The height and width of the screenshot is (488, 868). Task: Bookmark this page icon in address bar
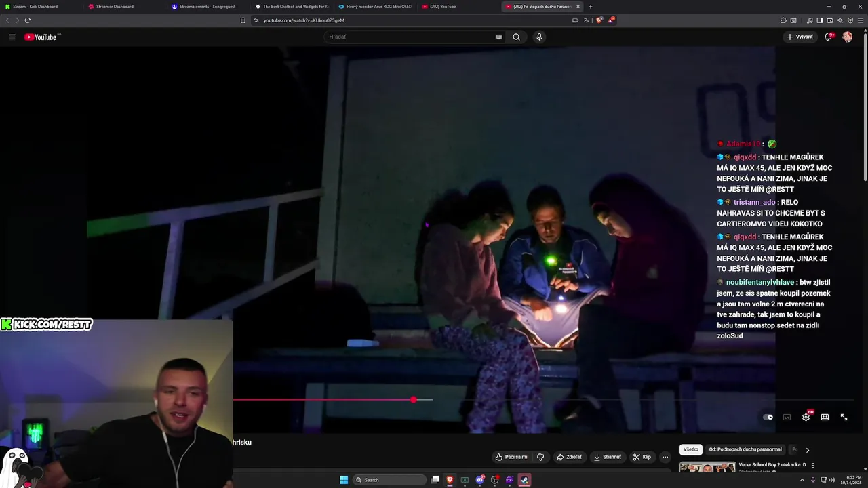[243, 20]
